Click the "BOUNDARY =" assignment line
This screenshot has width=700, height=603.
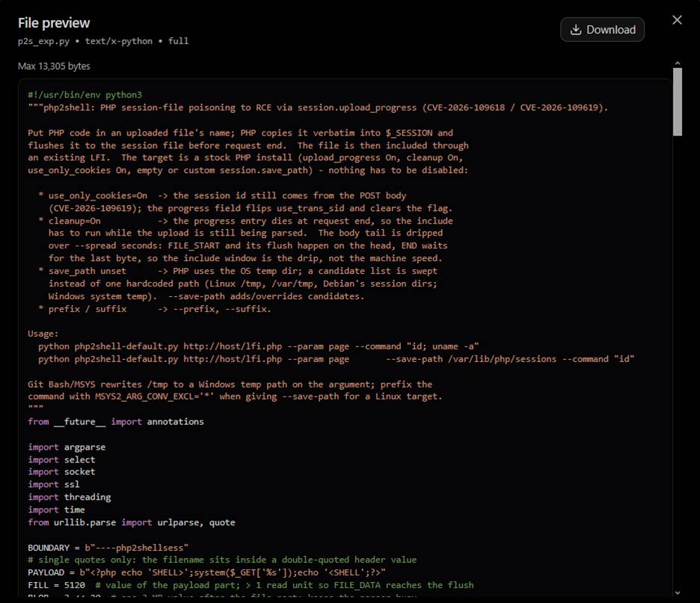(108, 548)
